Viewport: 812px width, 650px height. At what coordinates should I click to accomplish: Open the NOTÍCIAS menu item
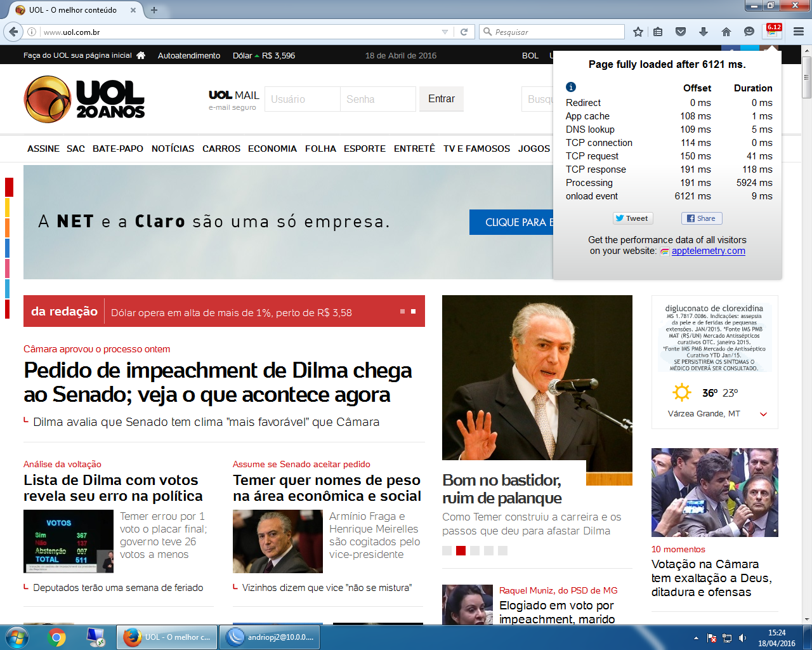(173, 149)
